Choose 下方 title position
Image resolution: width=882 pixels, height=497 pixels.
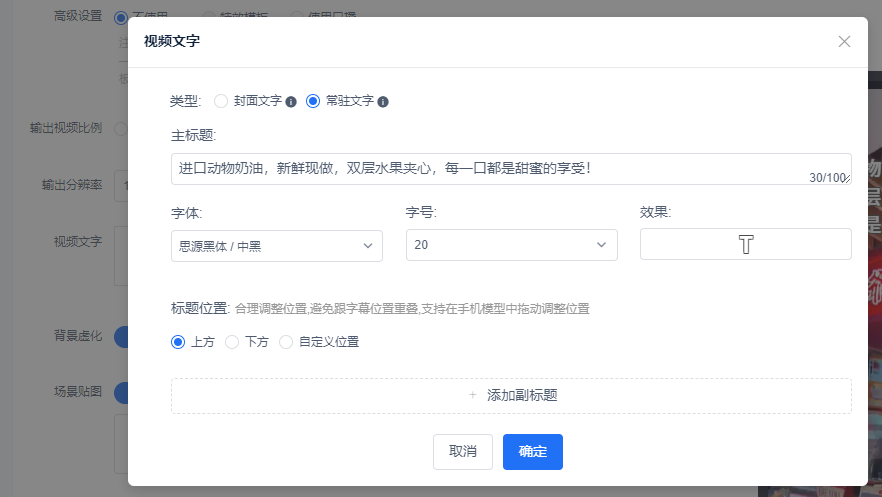tap(232, 342)
